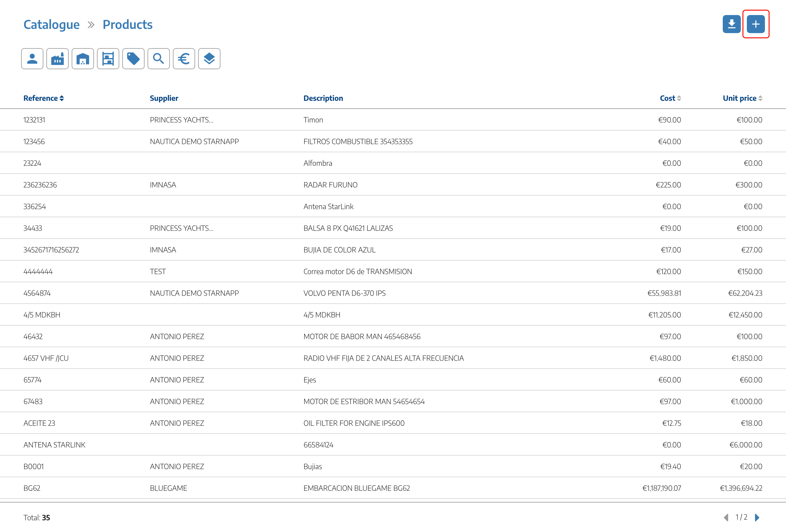Open RADIO VHF FIJA DE 2 CANALES row
Screen dimensions: 786x532
click(x=393, y=358)
